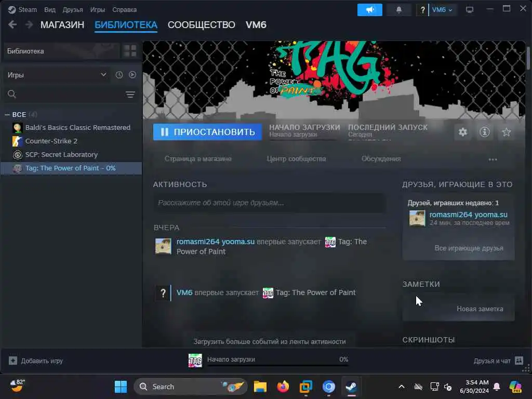Click Добавить игру plus icon

click(13, 361)
